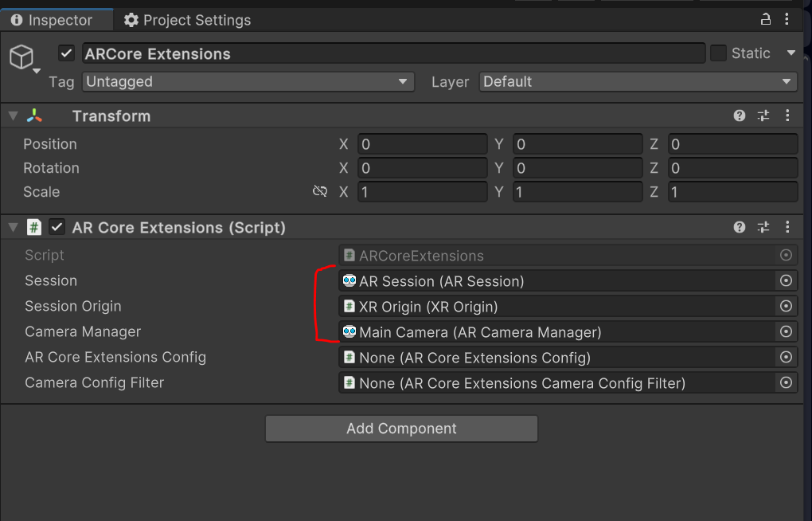The image size is (812, 521).
Task: Open AR Core Extensions script context menu
Action: (x=787, y=228)
